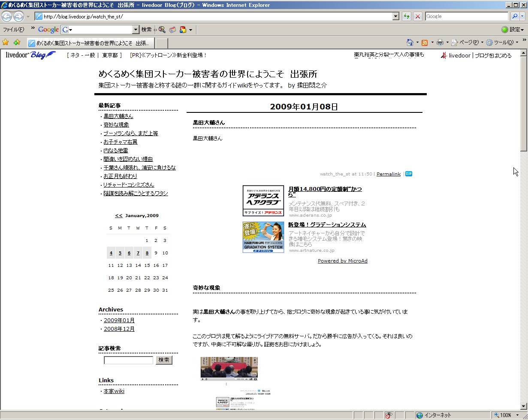This screenshot has height=420, width=528.
Task: Expand the address bar URL history dropdown
Action: click(x=396, y=16)
